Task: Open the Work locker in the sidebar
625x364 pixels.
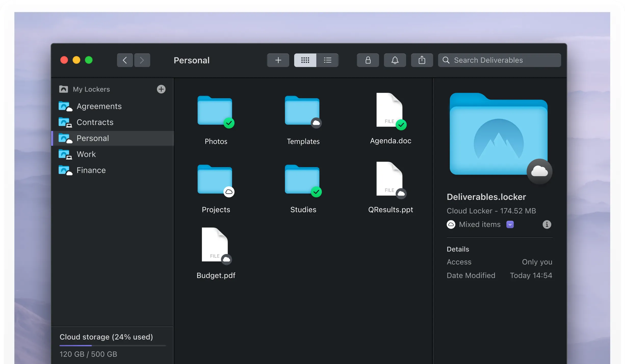Action: 86,154
